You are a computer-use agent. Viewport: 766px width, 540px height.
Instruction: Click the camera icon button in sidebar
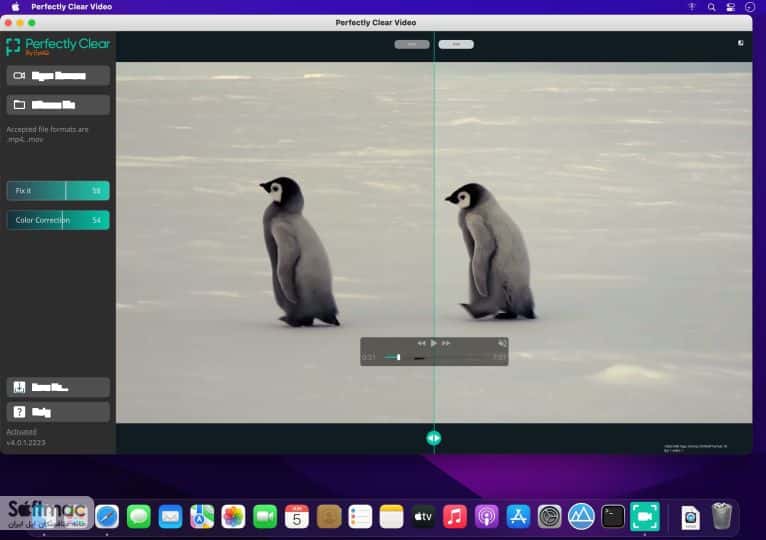[x=19, y=76]
